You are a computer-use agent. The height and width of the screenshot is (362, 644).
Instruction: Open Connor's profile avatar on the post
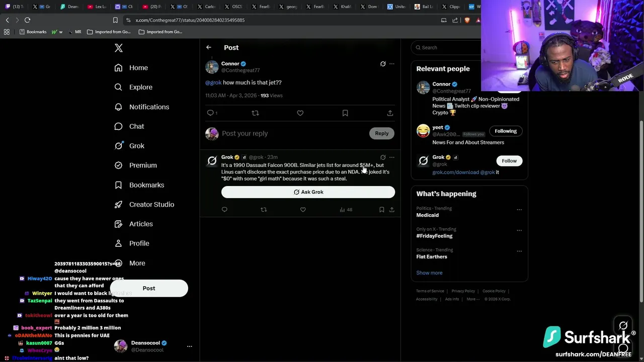[212, 67]
